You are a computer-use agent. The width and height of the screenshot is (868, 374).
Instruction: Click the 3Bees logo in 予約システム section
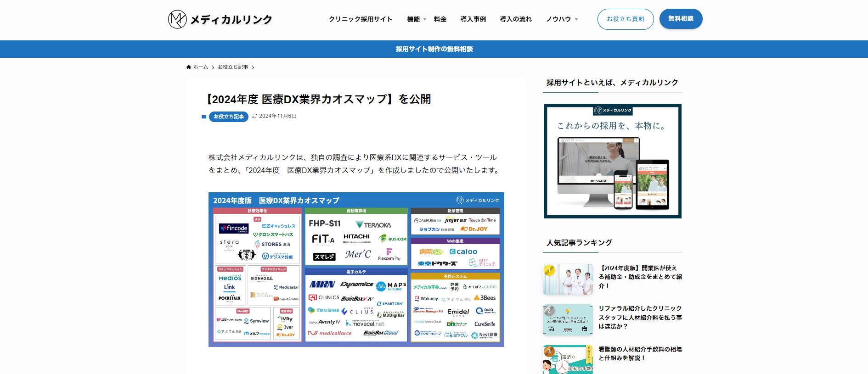[485, 298]
